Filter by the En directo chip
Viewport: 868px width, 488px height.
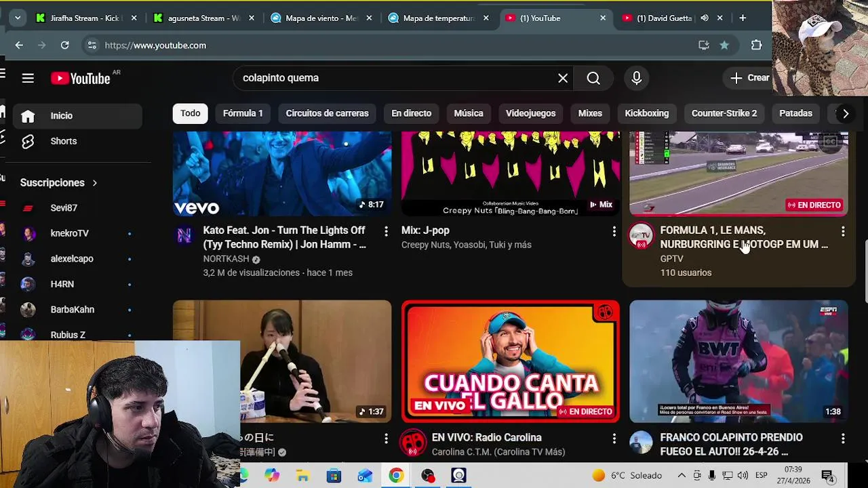411,113
